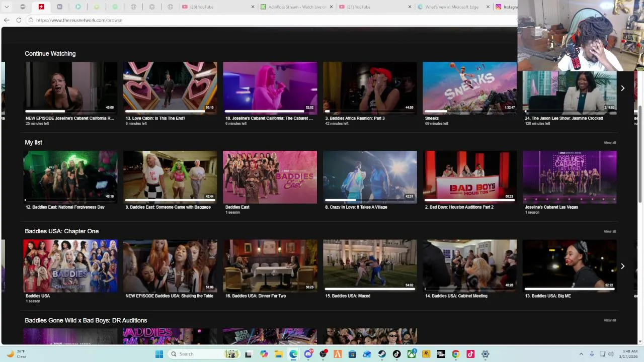Screen dimensions: 644x362
Task: Open the tab actions dropdown arrow
Action: [x=7, y=7]
